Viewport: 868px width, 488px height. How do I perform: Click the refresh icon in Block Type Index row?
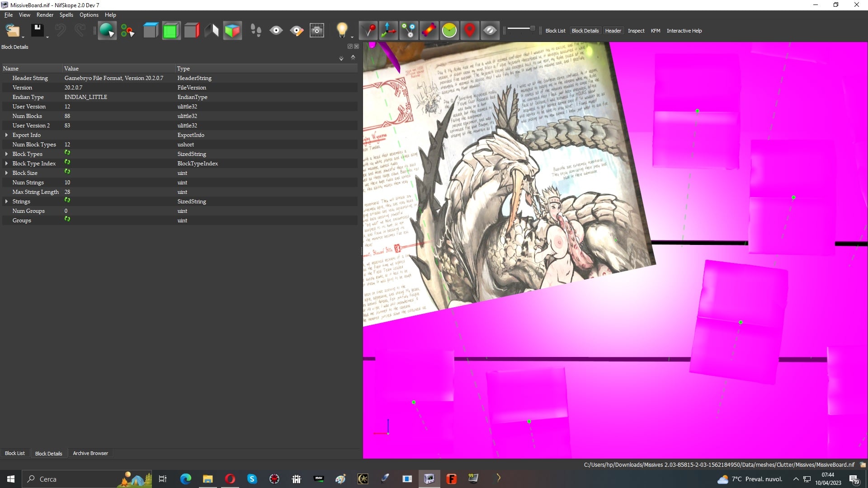coord(67,162)
